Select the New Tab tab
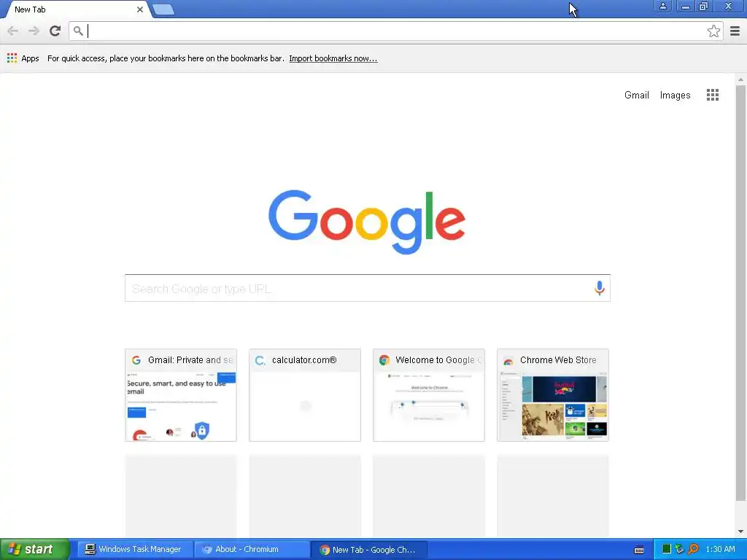This screenshot has width=747, height=560. [x=76, y=9]
